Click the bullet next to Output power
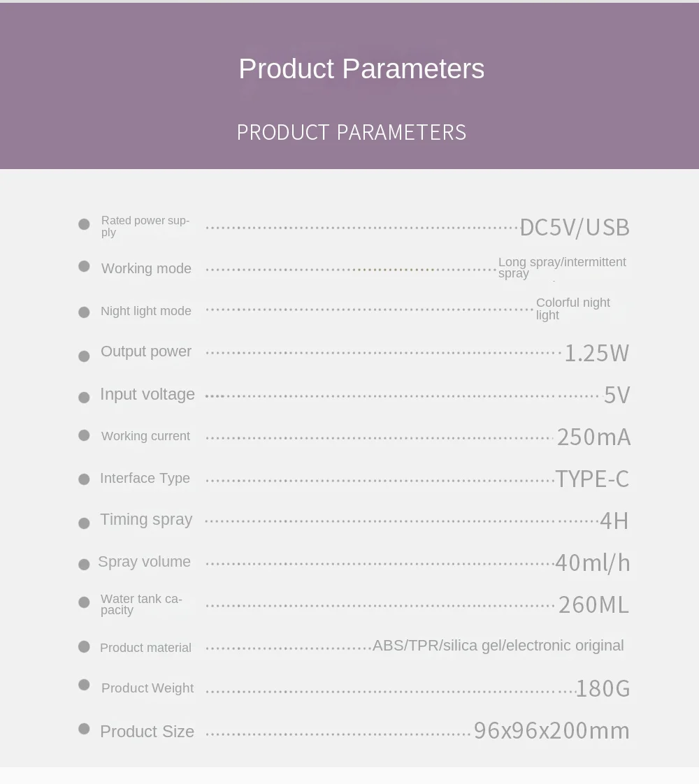Screen dimensions: 699x784 [84, 356]
